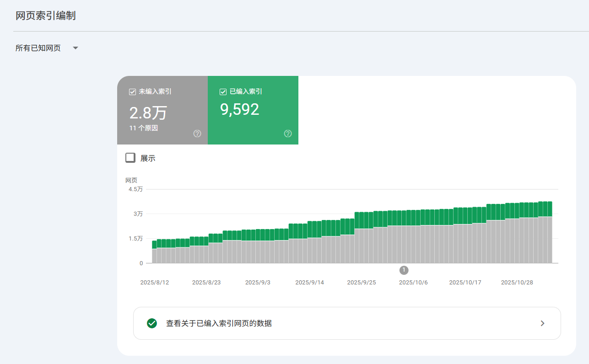Open data about indexed pages via the bottom row
The image size is (589, 364).
tap(346, 323)
